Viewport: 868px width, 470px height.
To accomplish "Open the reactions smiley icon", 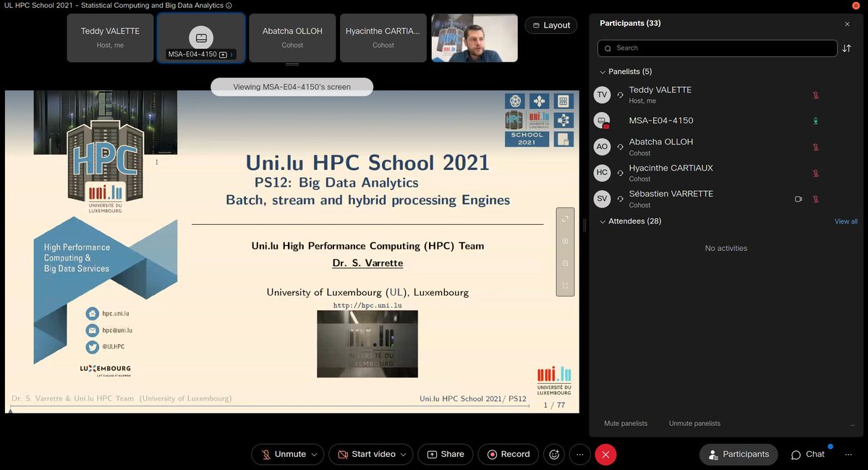I will pos(555,454).
